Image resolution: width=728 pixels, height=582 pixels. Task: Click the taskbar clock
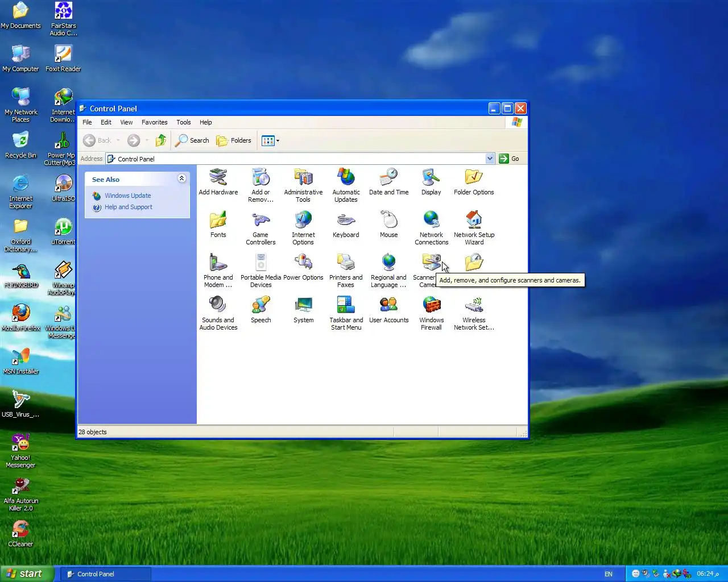click(x=708, y=573)
